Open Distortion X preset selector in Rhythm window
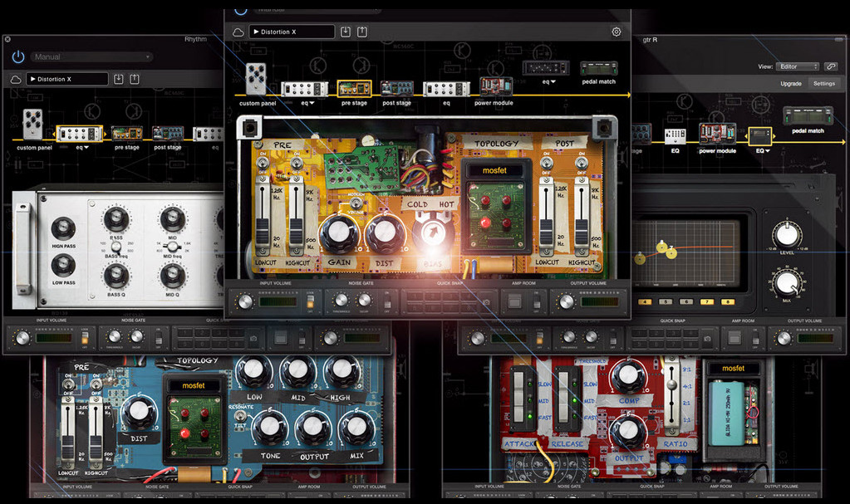Viewport: 850px width, 504px height. click(68, 79)
